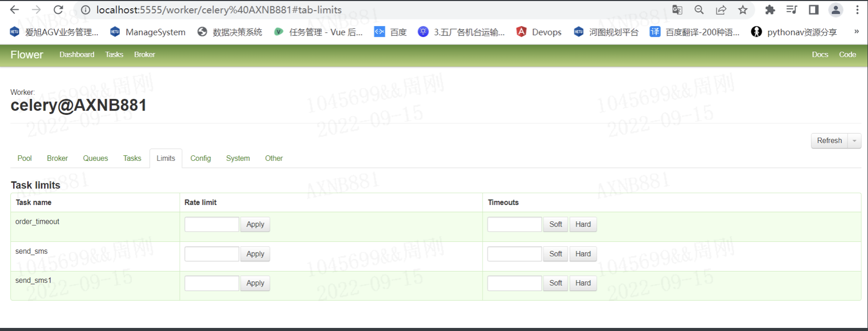This screenshot has height=331, width=868.
Task: Set Soft timeout for send_sms
Action: [555, 254]
